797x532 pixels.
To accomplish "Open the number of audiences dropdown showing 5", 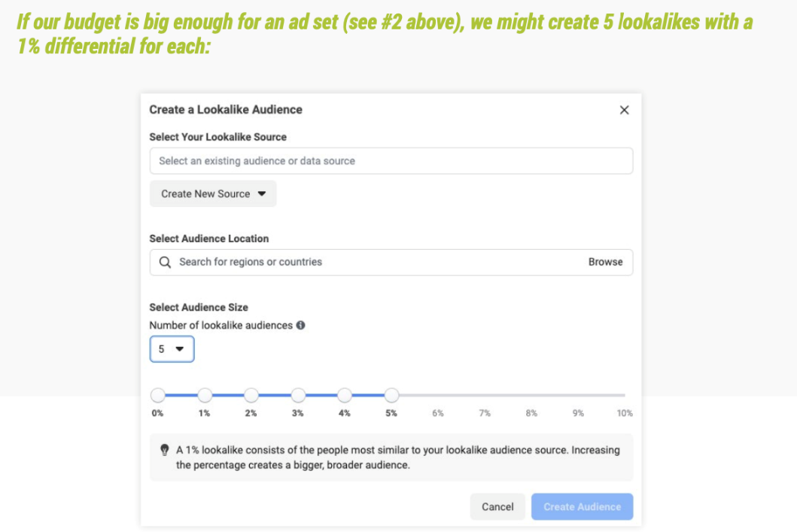I will coord(172,349).
